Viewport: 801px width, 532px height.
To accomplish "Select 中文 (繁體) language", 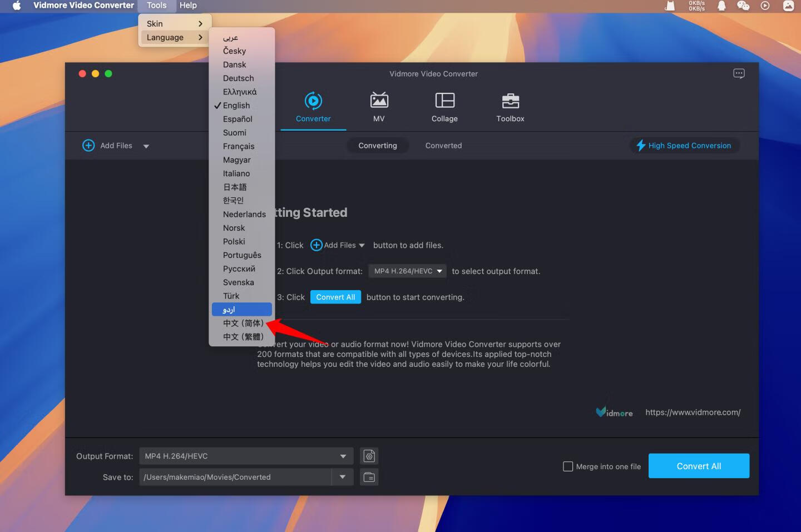I will tap(242, 336).
